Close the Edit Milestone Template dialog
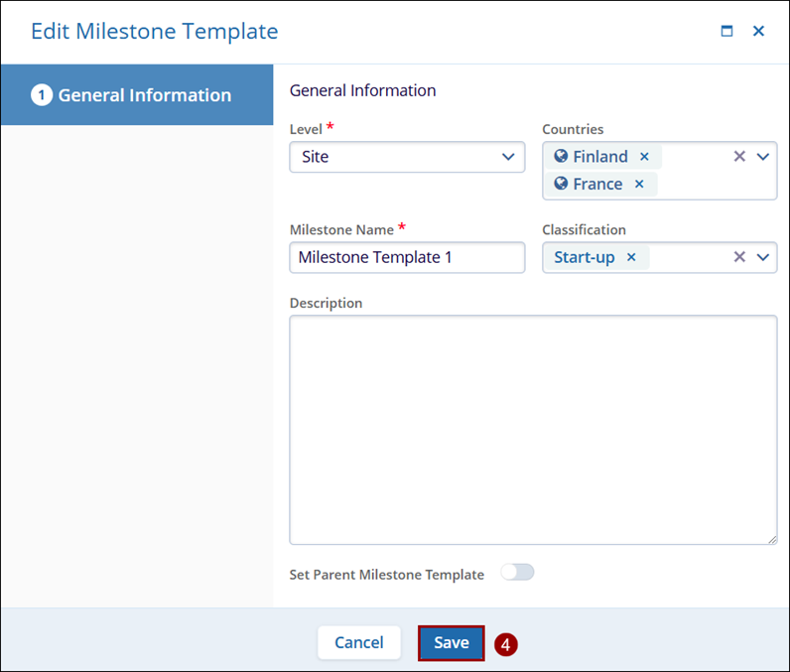Image resolution: width=790 pixels, height=672 pixels. point(758,32)
